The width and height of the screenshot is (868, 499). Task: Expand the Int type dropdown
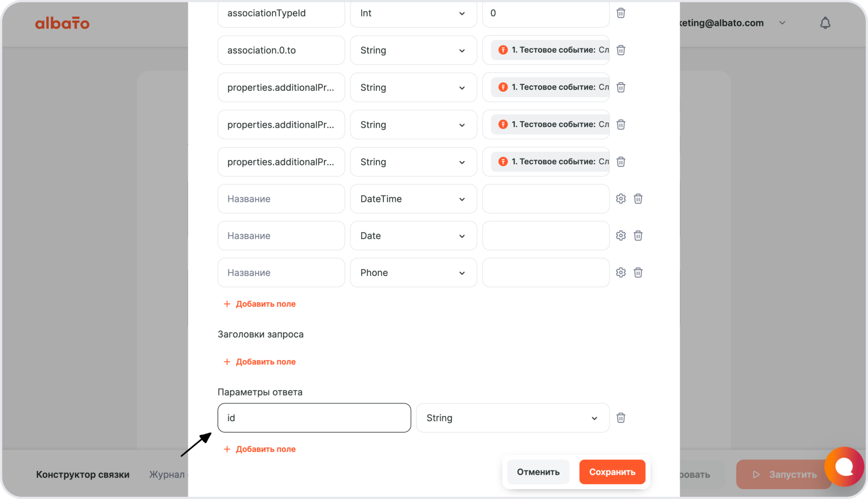point(413,13)
